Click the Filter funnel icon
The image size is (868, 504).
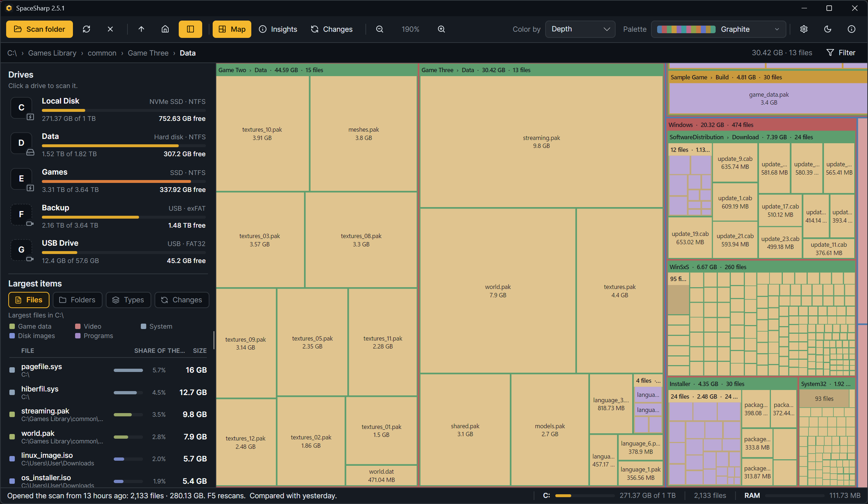[830, 53]
